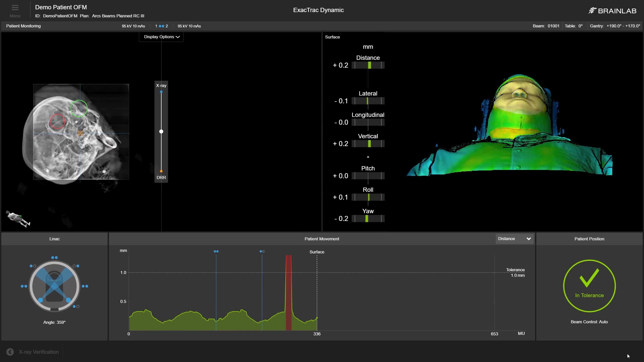Click the Roll deviation bar
The image size is (644, 362).
tap(368, 197)
